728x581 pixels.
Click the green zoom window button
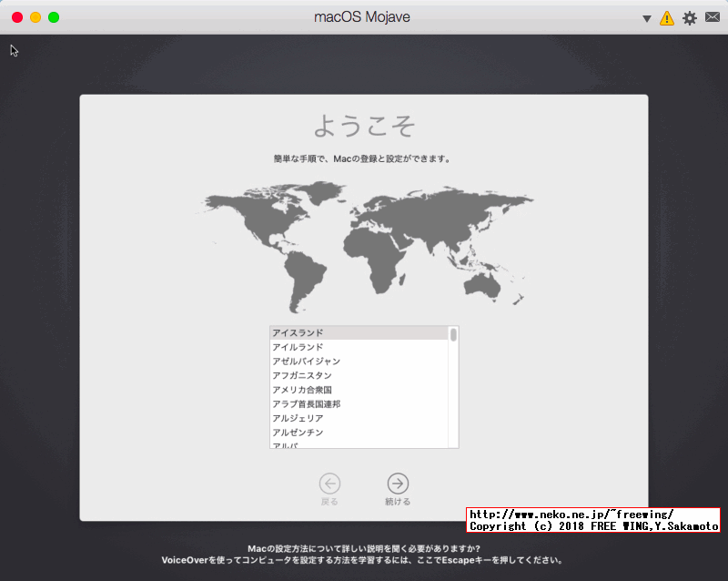53,16
